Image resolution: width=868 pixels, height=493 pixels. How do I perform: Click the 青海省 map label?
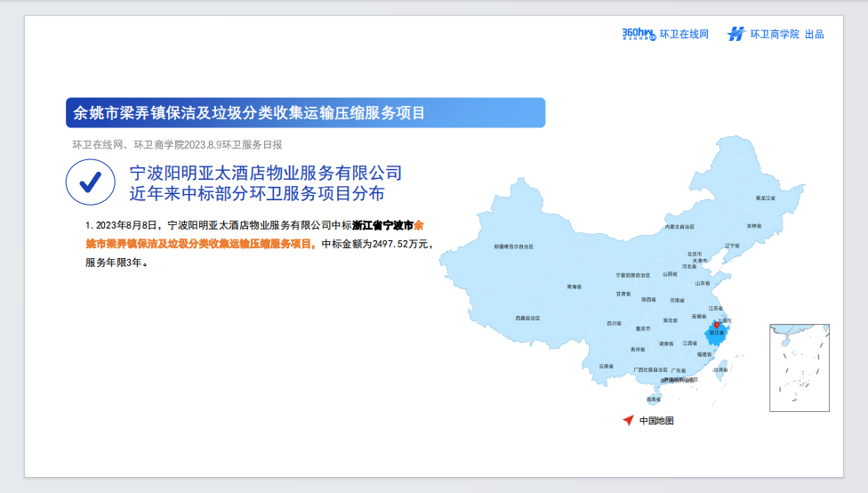(574, 287)
